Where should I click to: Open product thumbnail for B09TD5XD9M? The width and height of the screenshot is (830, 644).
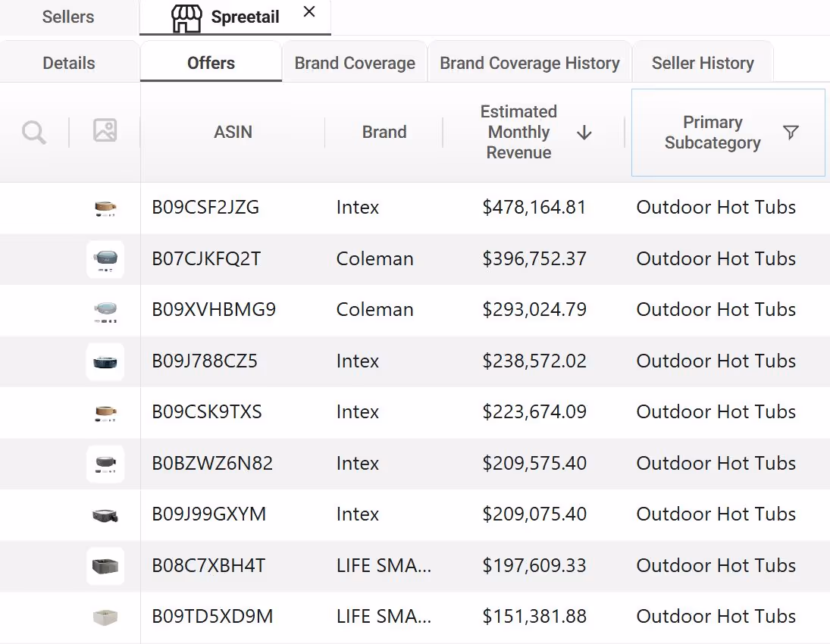click(105, 617)
